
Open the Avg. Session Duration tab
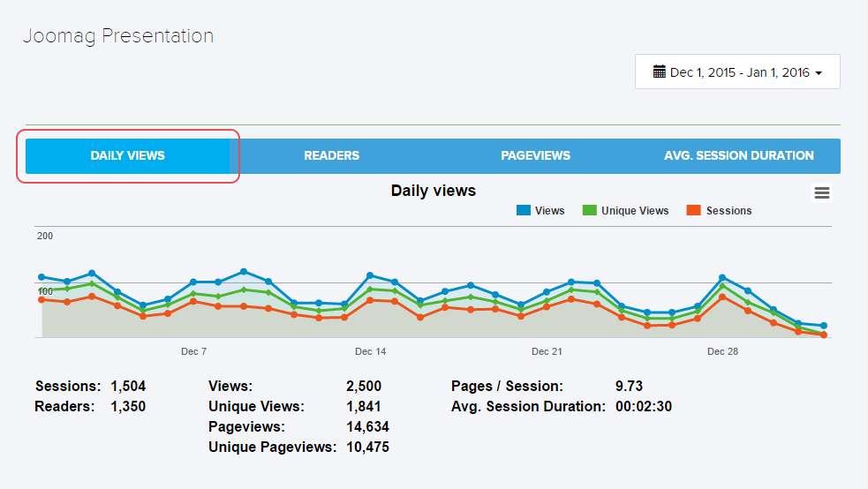pos(738,155)
